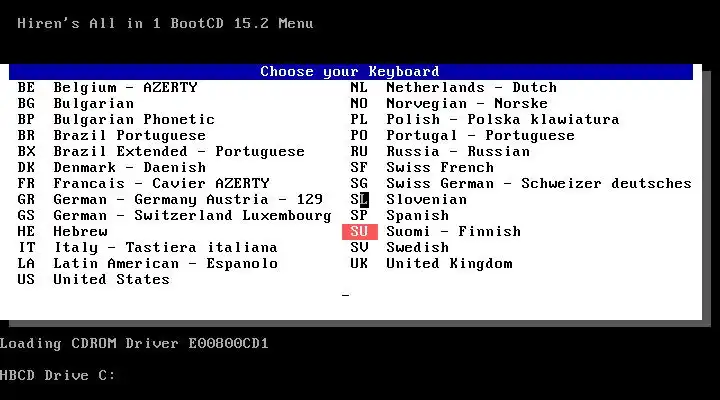Click highlighted SU Suomi - Finnish entry
This screenshot has width=720, height=400.
(432, 231)
